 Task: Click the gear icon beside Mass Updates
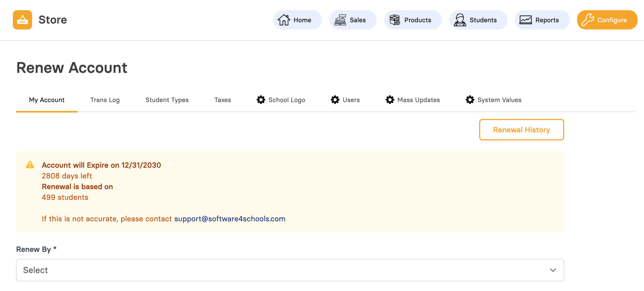pyautogui.click(x=390, y=100)
